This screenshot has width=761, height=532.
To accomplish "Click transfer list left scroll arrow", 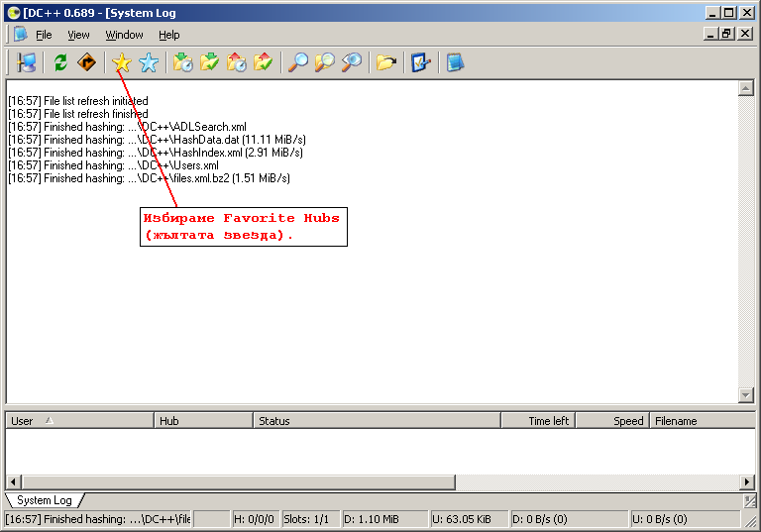I will tap(13, 482).
